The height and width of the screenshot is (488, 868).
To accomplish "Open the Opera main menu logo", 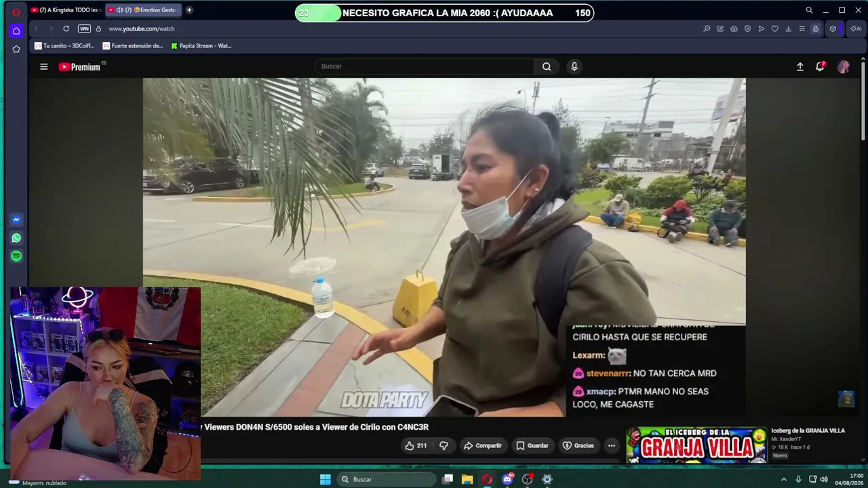I will coord(16,12).
